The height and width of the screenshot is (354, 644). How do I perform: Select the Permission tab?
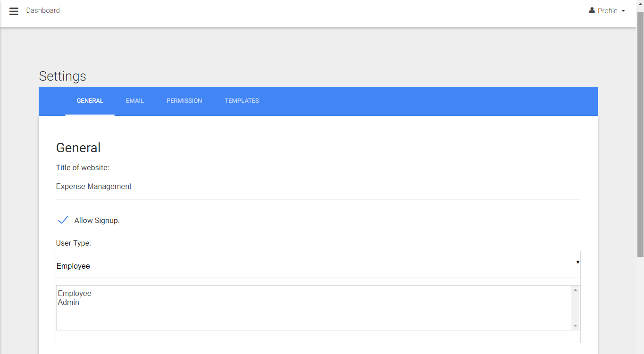pos(184,101)
